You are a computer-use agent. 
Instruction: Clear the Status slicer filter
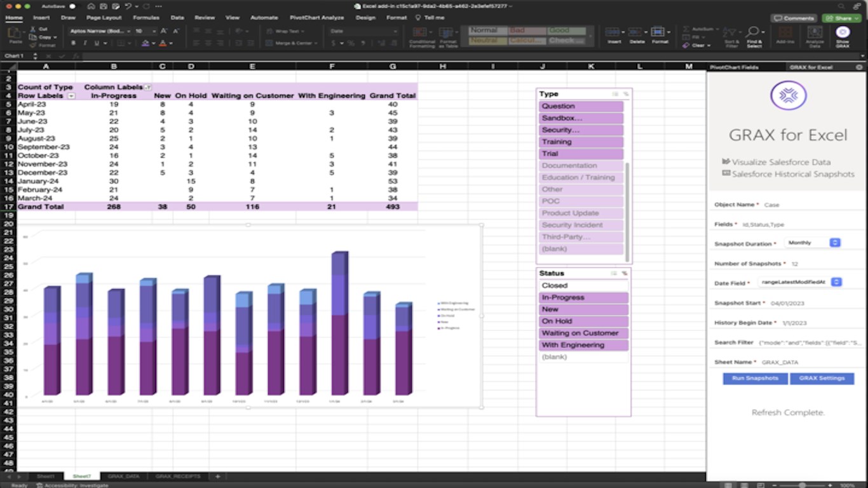pyautogui.click(x=625, y=273)
